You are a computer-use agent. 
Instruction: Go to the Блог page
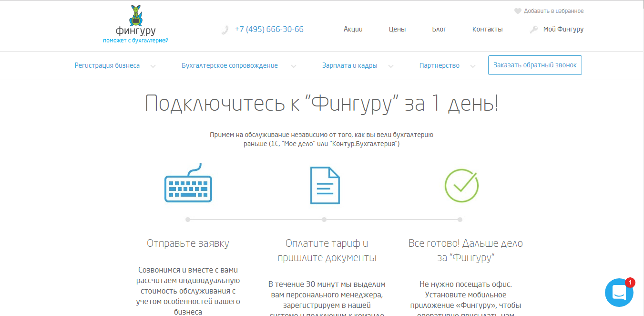click(439, 30)
